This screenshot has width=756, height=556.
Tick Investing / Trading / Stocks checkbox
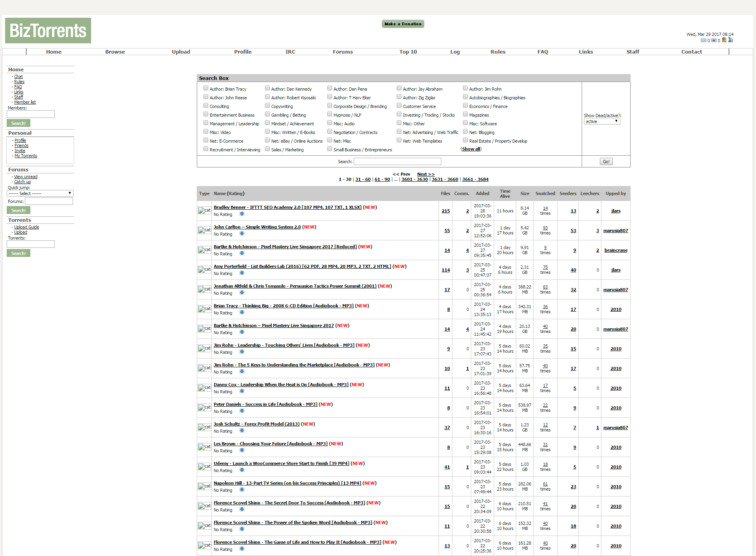pyautogui.click(x=399, y=114)
